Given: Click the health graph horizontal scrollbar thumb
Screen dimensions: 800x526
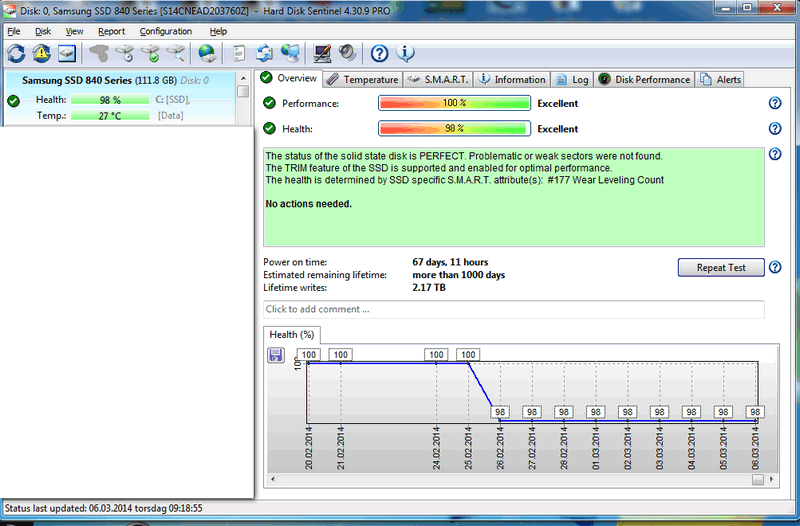Looking at the screenshot, I should coord(758,479).
